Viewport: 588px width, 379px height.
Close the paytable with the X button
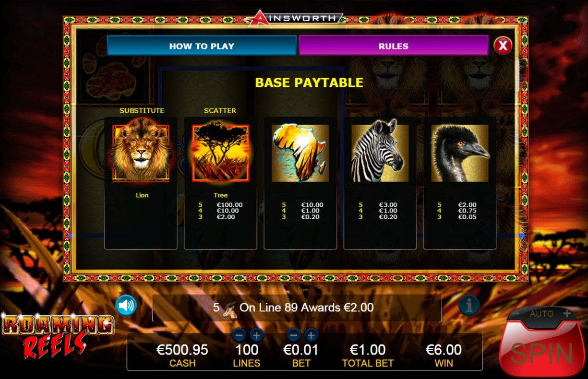(x=503, y=46)
